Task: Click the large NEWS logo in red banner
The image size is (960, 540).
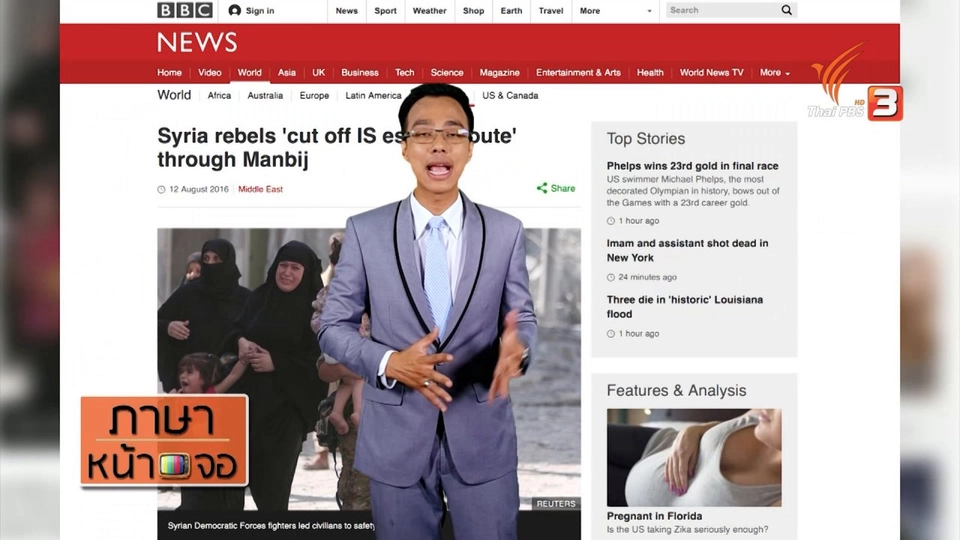Action: pos(197,42)
